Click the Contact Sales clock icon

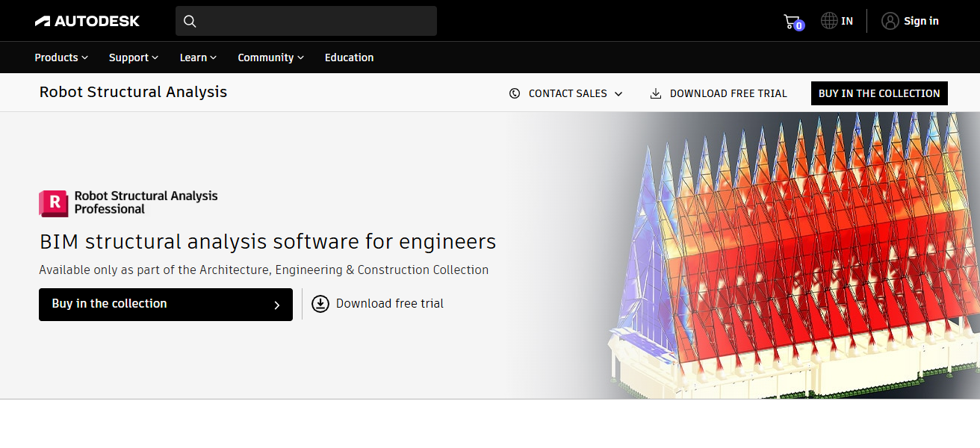[515, 93]
